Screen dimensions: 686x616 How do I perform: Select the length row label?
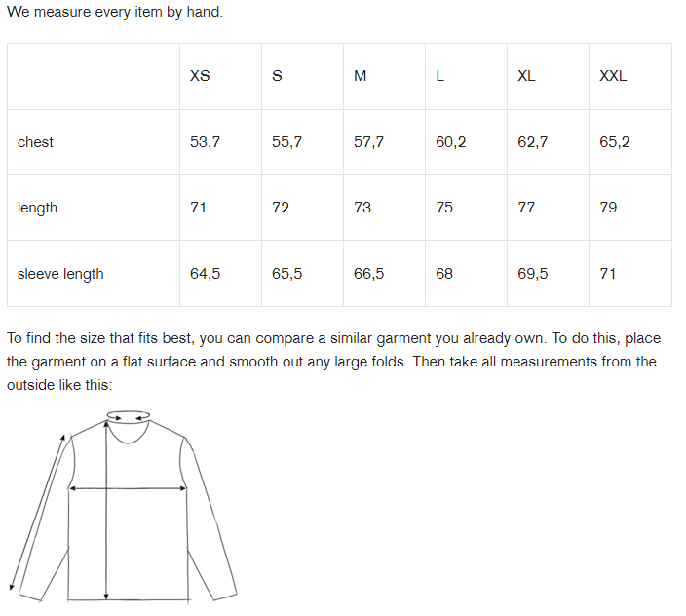(x=37, y=208)
